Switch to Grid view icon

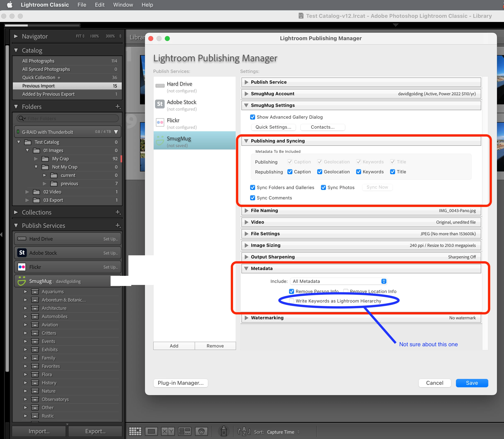pos(135,431)
